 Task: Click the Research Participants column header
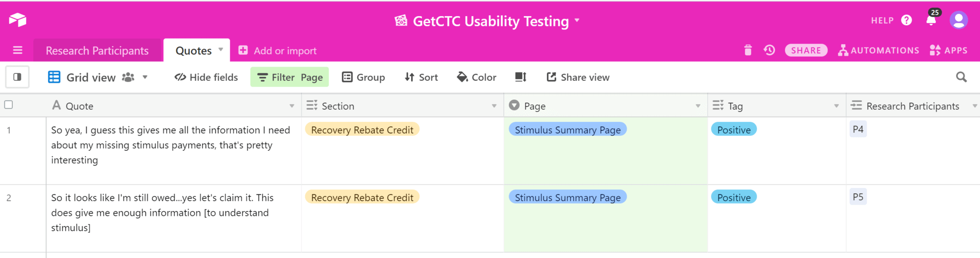coord(913,106)
